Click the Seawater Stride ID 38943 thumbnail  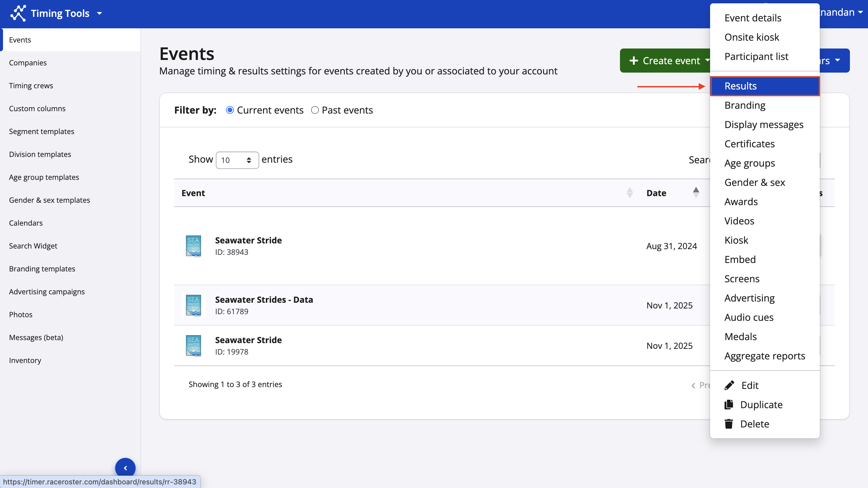point(193,246)
